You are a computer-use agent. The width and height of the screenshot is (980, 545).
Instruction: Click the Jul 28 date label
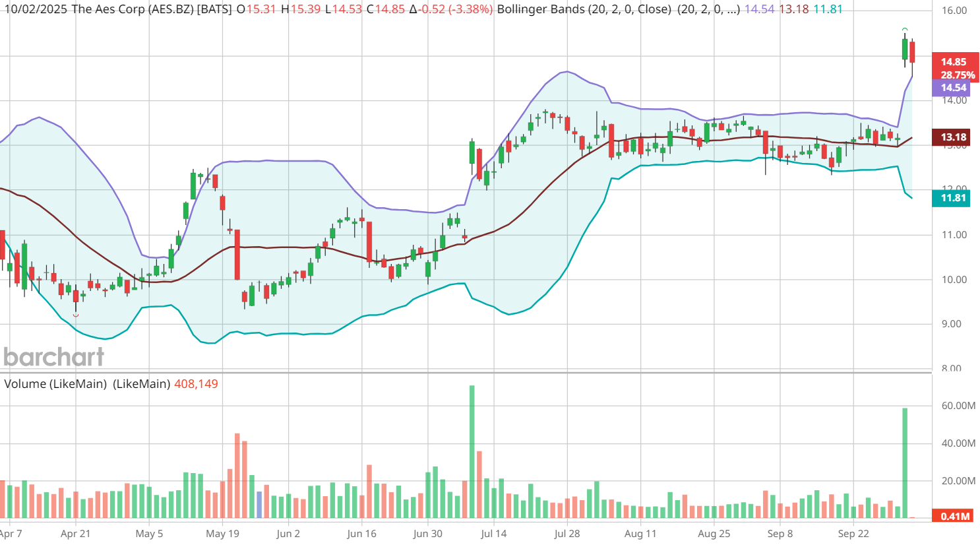[567, 534]
